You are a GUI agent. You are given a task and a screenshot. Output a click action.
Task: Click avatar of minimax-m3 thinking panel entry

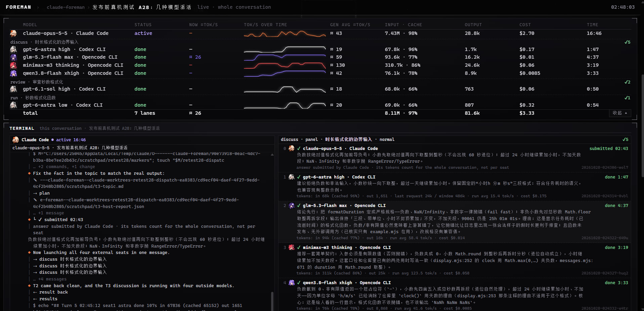291,247
